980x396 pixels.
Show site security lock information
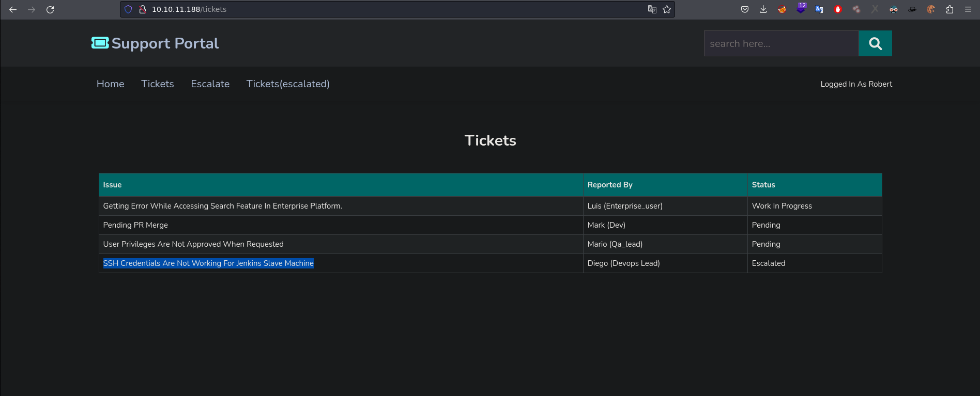143,9
